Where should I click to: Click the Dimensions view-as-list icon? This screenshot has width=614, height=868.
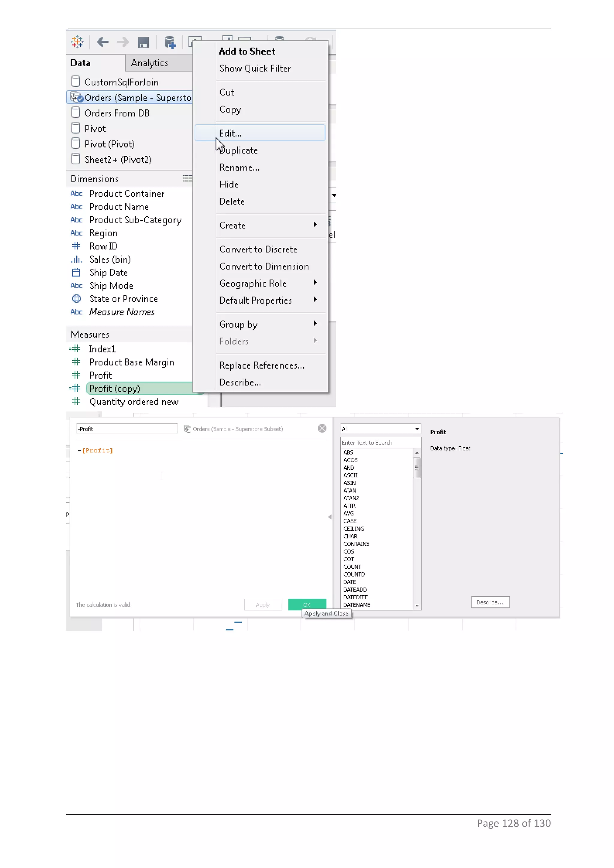tap(187, 179)
